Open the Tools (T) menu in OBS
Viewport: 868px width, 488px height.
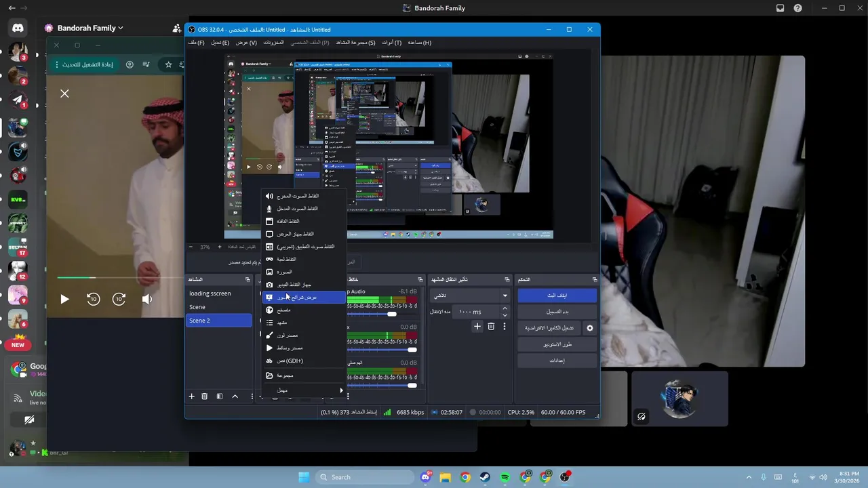[391, 43]
